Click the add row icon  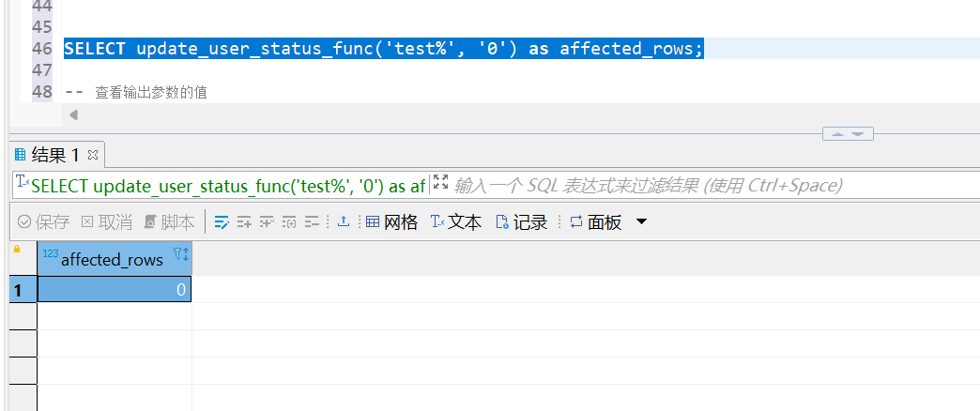[244, 222]
